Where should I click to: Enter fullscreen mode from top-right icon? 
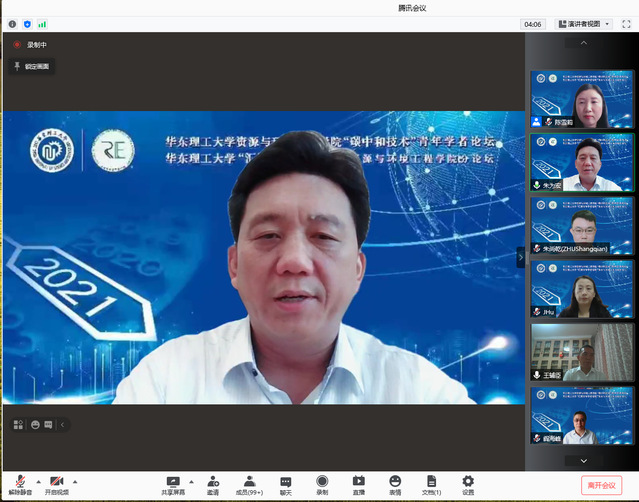tap(627, 24)
